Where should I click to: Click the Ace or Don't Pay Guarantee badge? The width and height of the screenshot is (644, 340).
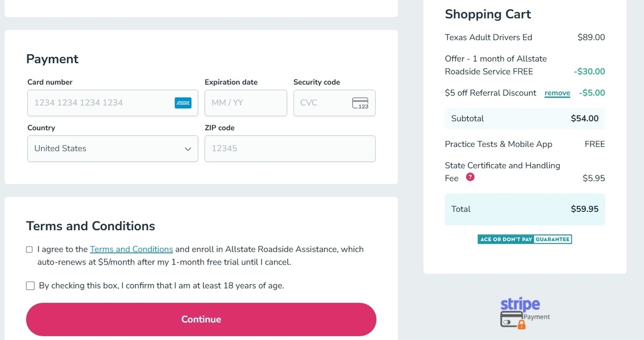point(525,239)
